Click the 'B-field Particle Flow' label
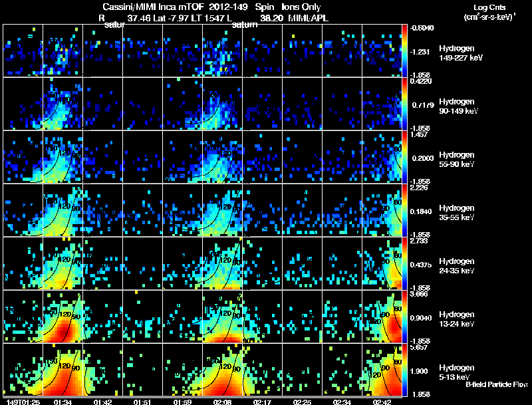Screen dimensions: 532x405 tap(497, 384)
